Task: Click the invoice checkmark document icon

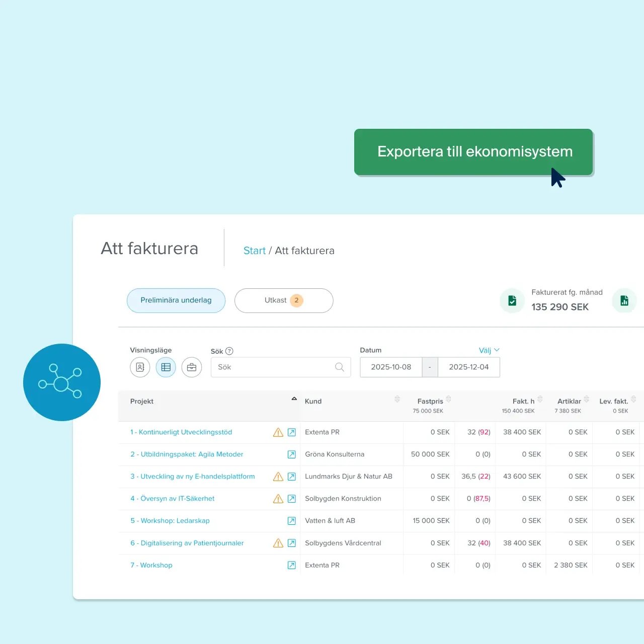Action: click(x=512, y=300)
